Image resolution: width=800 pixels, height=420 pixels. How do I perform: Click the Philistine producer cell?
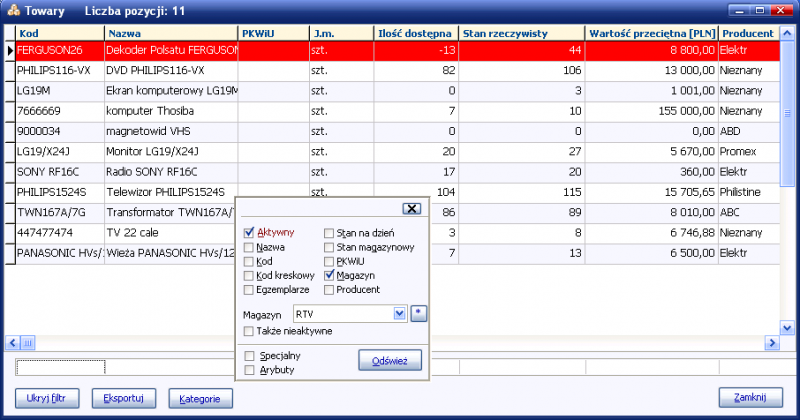click(748, 192)
